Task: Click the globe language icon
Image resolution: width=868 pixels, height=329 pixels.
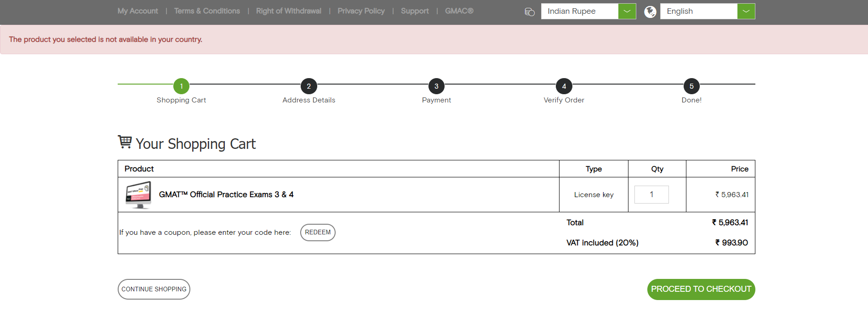Action: click(x=650, y=11)
